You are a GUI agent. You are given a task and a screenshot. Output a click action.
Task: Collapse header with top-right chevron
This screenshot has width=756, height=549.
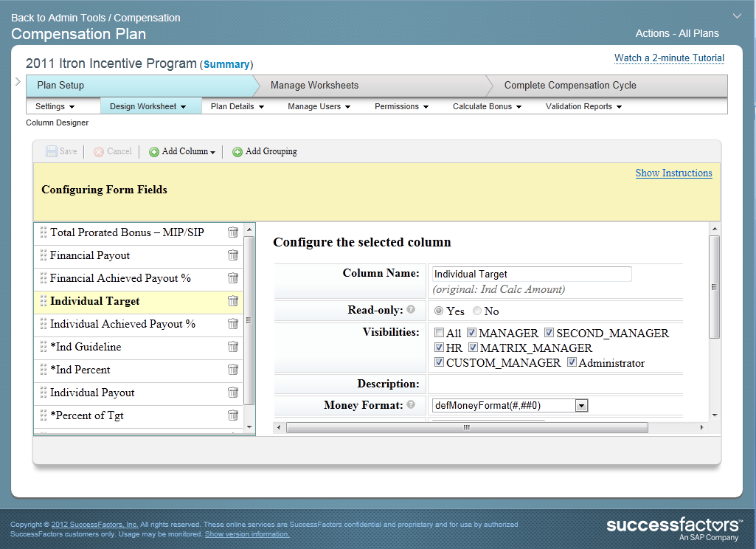click(x=737, y=16)
